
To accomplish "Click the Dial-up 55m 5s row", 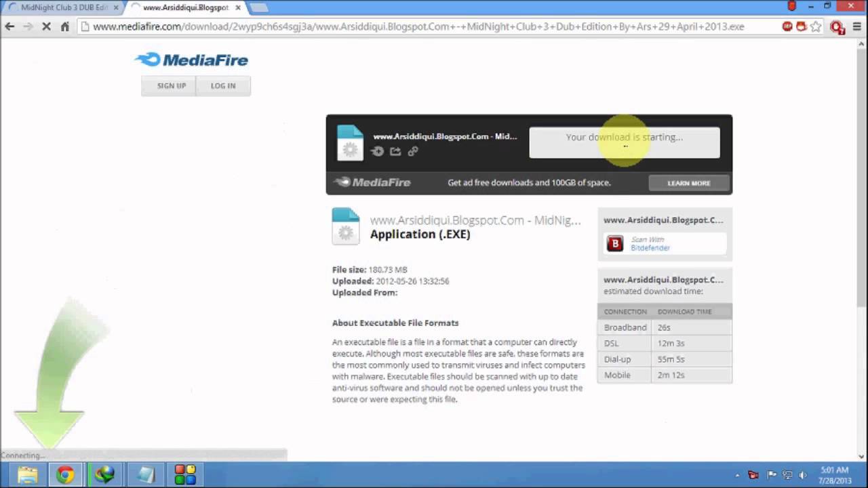I will (665, 359).
